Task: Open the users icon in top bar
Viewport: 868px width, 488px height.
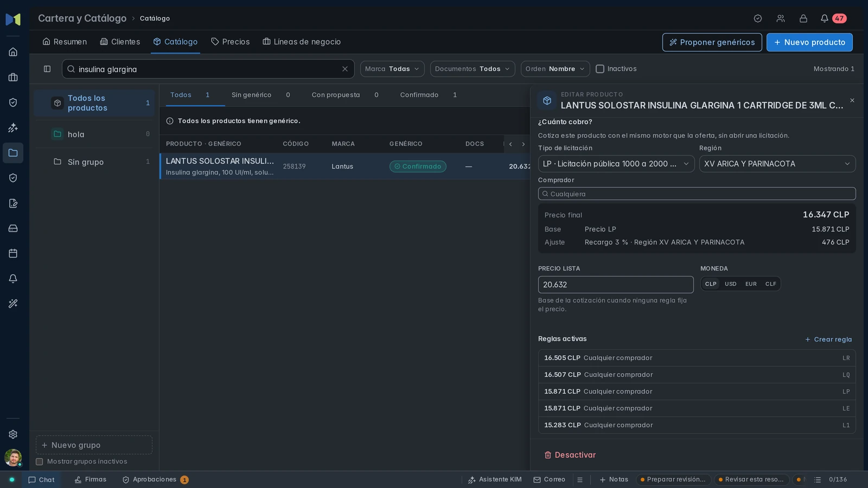Action: [x=781, y=18]
